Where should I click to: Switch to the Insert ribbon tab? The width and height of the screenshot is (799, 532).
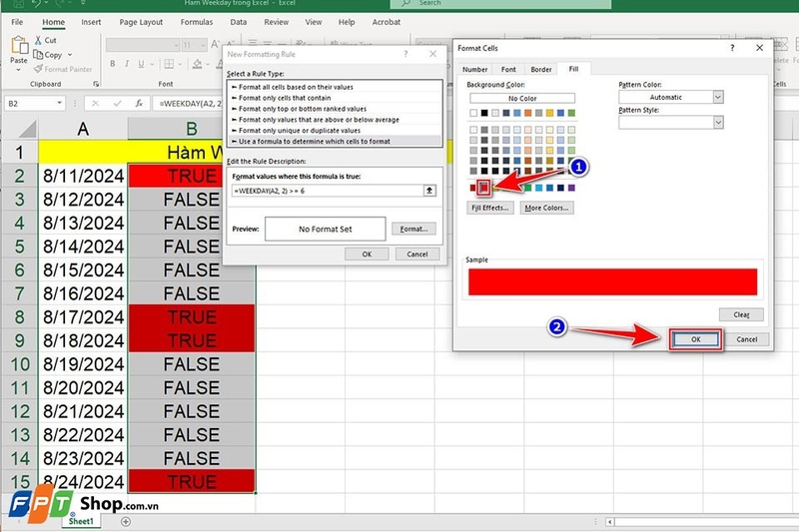(91, 22)
